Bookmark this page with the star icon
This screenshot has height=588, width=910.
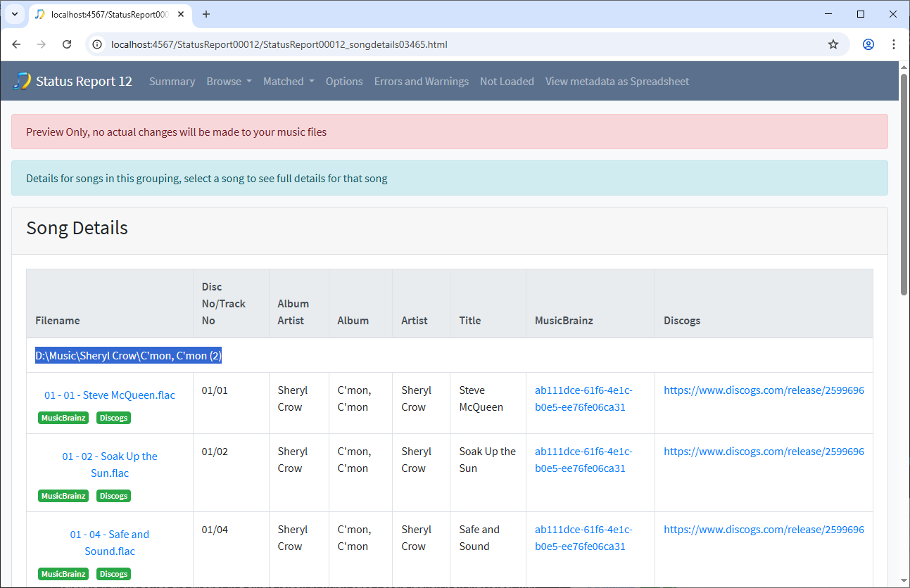[833, 44]
